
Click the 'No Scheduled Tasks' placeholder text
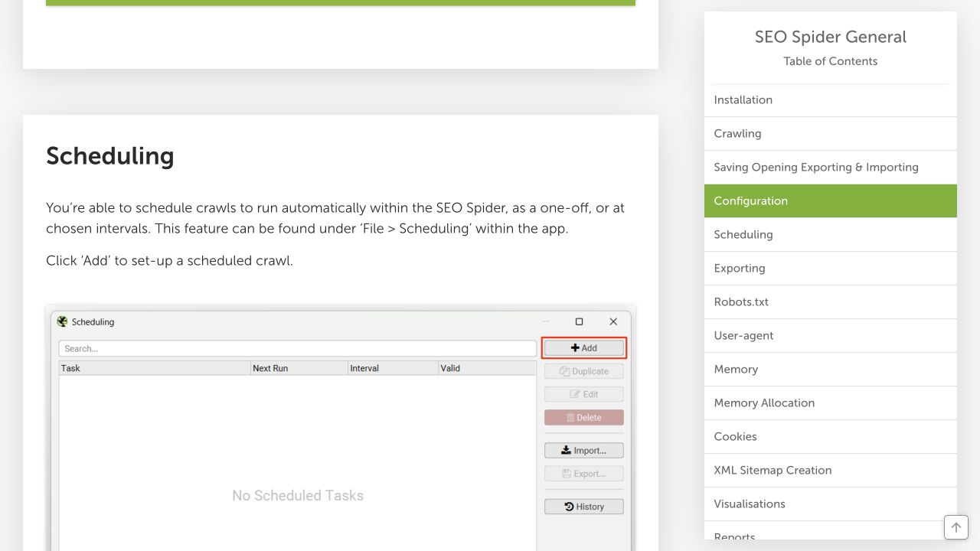point(298,496)
